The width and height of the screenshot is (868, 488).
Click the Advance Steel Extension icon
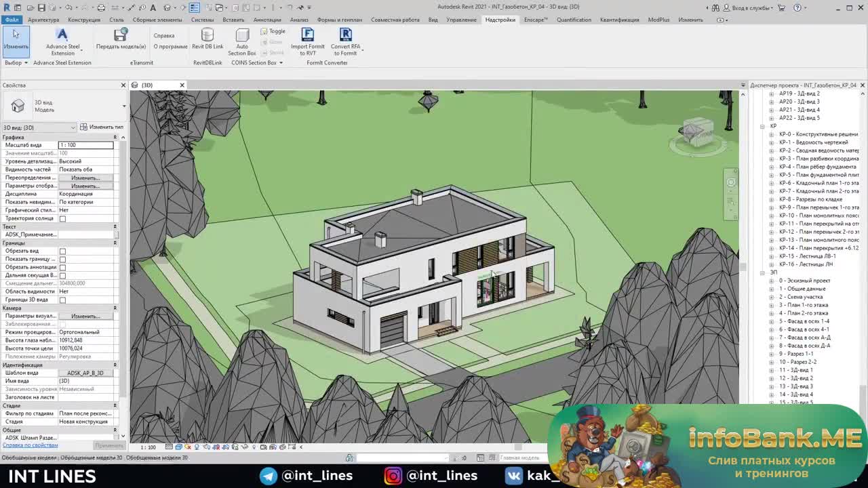click(x=62, y=35)
